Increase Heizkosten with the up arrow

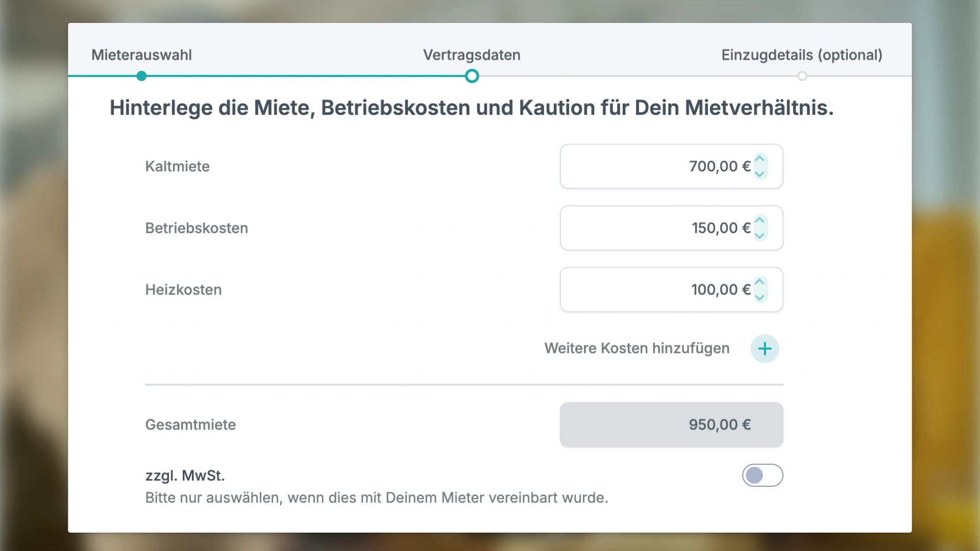coord(759,283)
